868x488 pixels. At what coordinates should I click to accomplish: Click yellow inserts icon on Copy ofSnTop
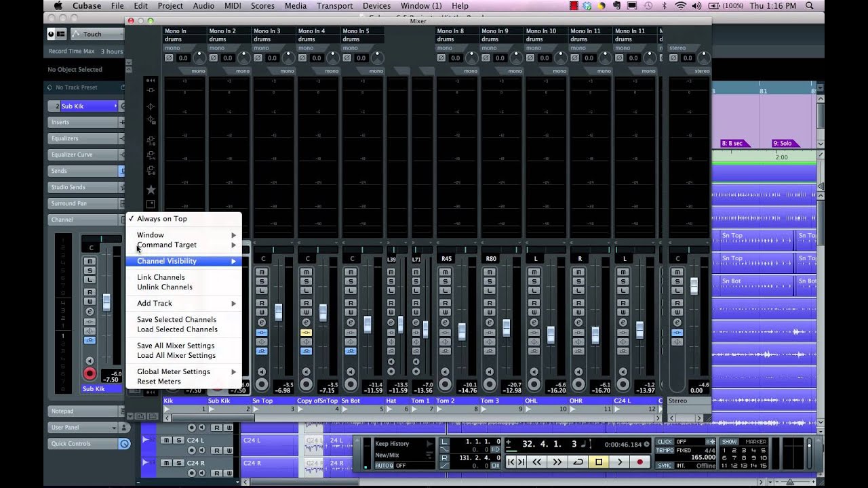coord(306,333)
